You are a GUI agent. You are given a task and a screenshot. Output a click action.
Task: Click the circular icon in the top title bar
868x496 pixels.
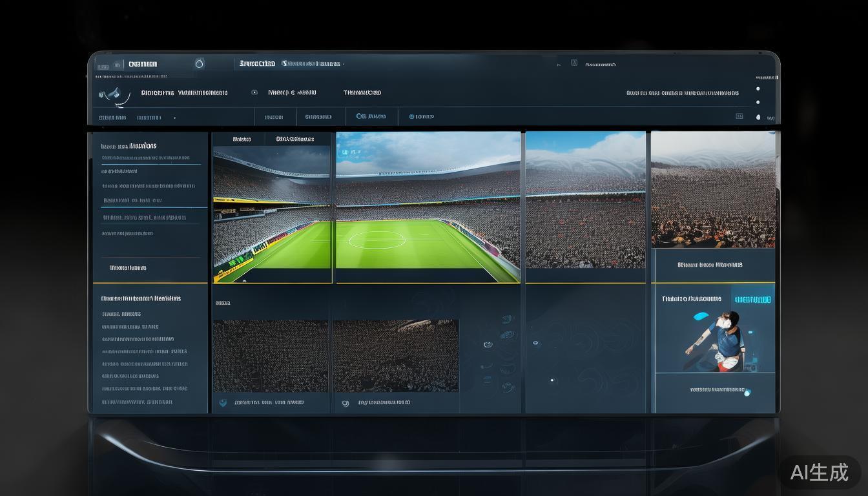tap(199, 63)
